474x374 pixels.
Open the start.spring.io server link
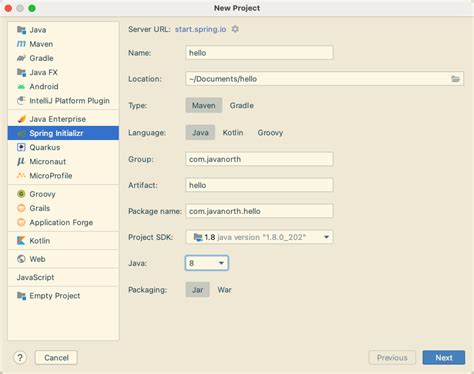(x=200, y=29)
